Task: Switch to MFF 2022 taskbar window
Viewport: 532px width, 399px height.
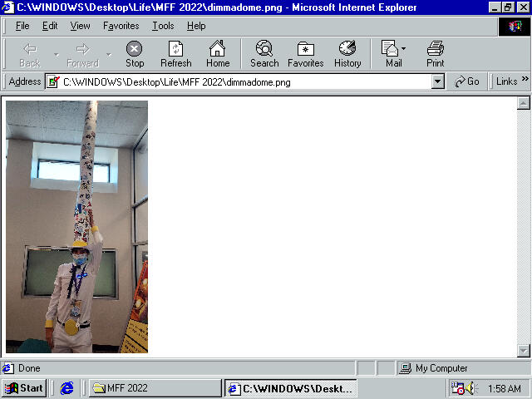Action: click(154, 388)
